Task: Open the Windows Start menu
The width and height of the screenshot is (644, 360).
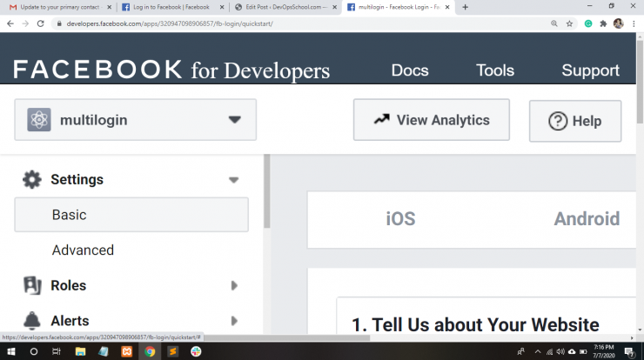Action: [11, 351]
